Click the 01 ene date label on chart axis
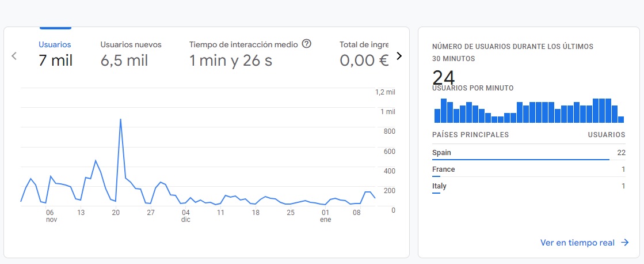Screen dimensions: 644x264 pyautogui.click(x=326, y=216)
